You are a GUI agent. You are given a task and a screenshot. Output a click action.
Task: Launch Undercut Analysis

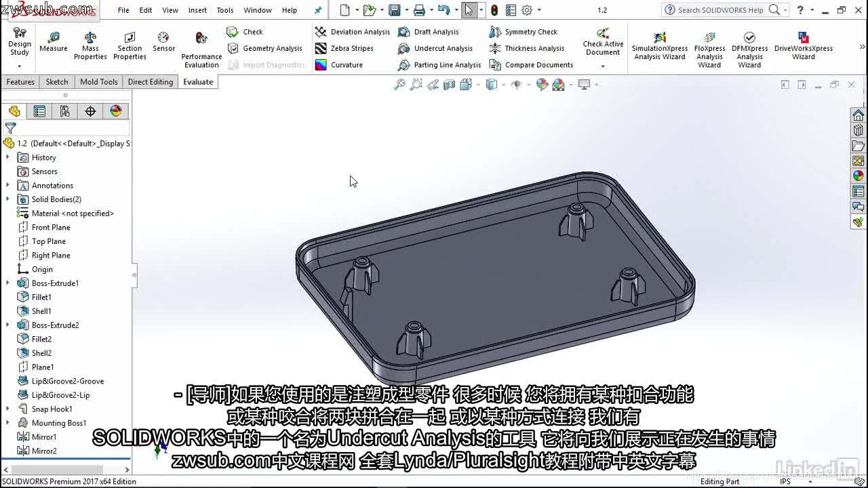435,48
